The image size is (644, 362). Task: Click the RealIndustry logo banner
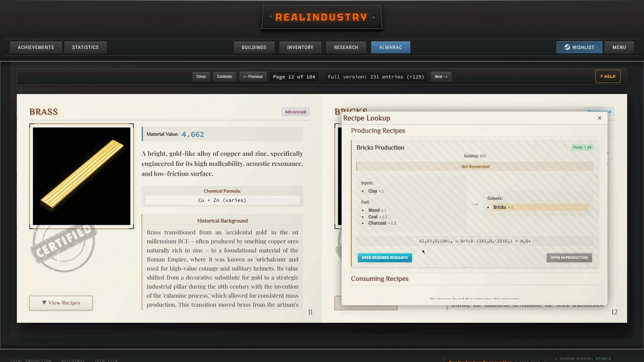tap(322, 17)
